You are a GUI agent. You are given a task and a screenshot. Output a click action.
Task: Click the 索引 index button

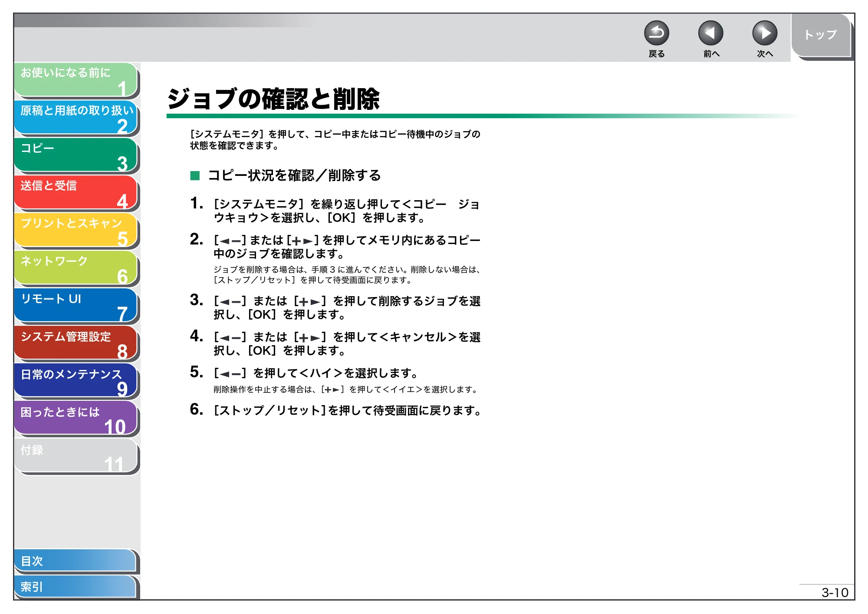[x=75, y=587]
